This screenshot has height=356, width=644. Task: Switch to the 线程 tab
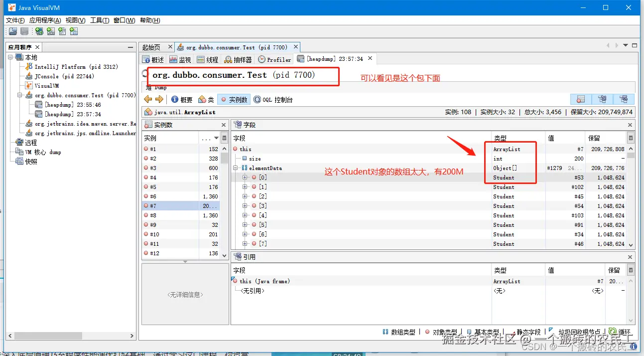[x=208, y=58]
